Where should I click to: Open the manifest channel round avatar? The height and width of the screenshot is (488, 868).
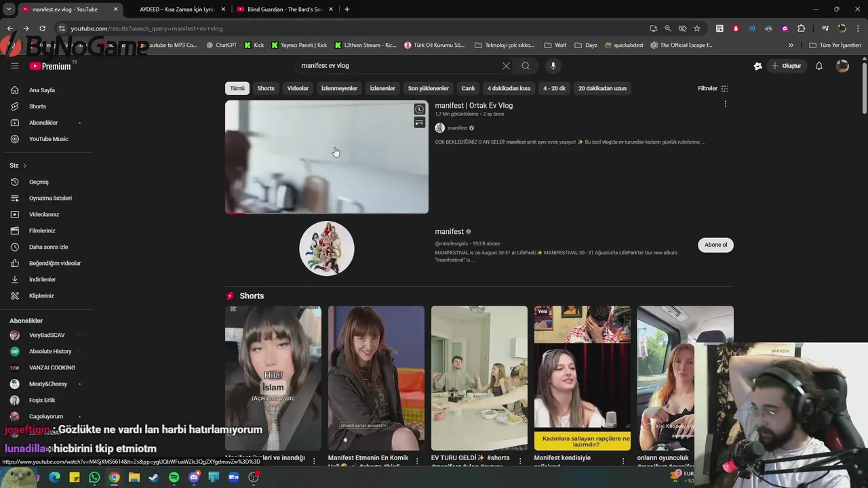coord(327,248)
